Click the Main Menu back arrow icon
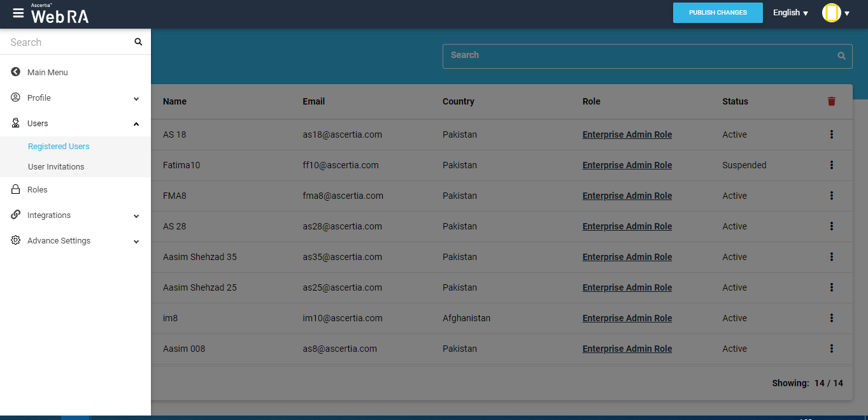 pyautogui.click(x=16, y=72)
